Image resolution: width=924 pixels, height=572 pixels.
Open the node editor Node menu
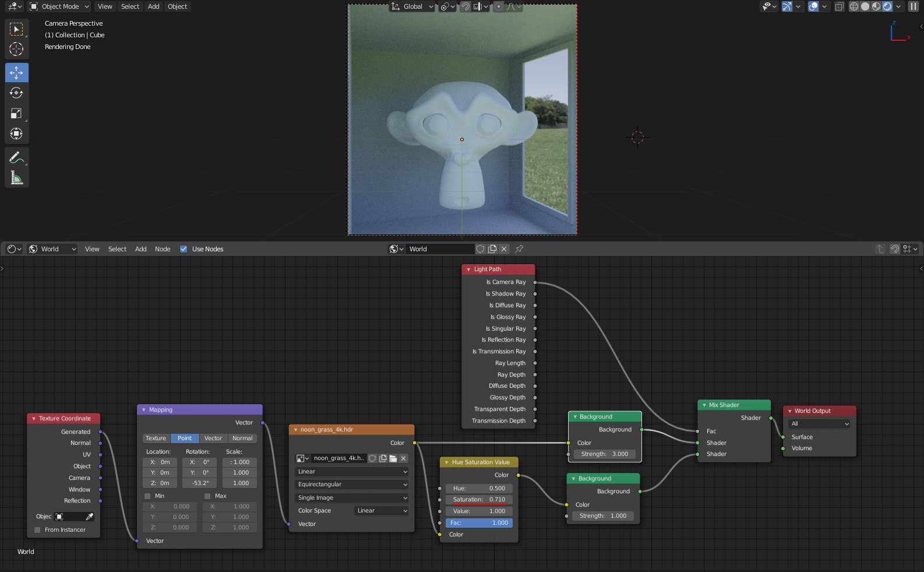tap(163, 249)
